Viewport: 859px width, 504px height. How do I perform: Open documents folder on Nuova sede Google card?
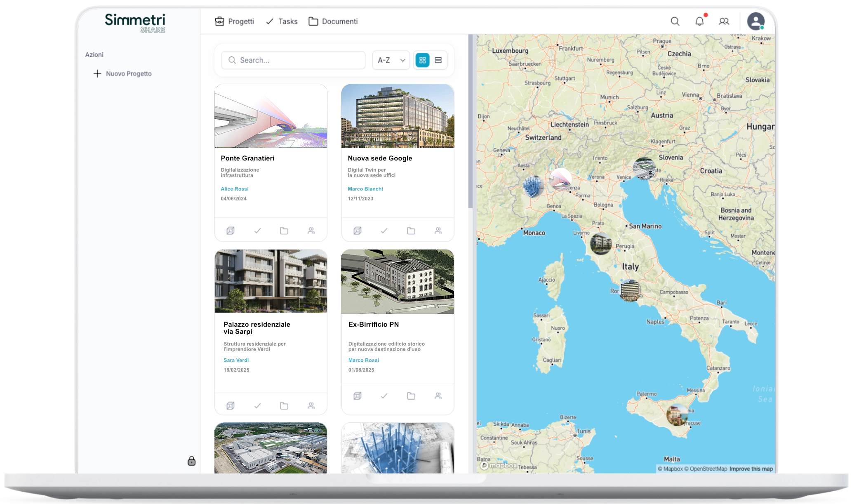pyautogui.click(x=411, y=231)
